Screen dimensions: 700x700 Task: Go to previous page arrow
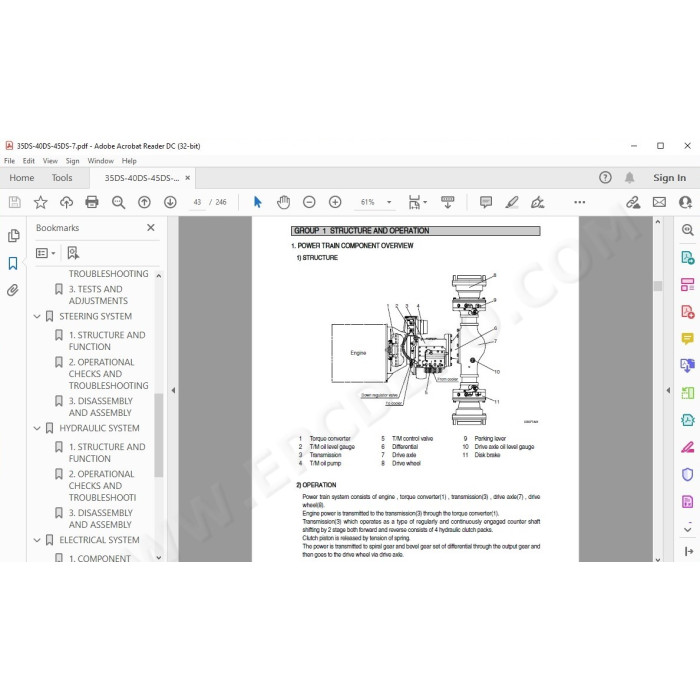point(144,202)
